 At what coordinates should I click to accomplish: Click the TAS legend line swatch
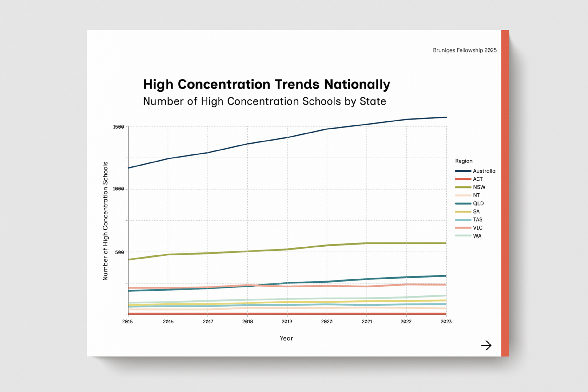point(463,220)
